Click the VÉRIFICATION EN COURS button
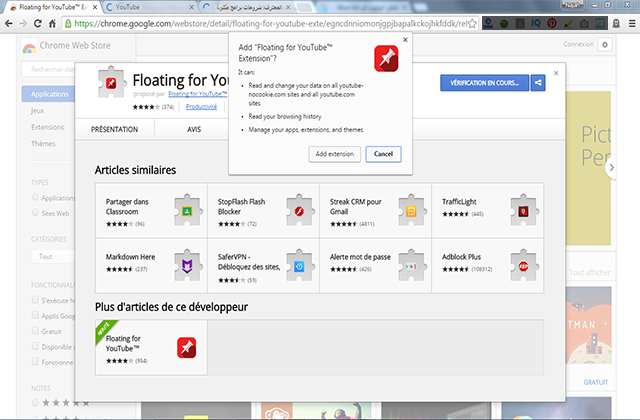This screenshot has width=640, height=420. [x=484, y=83]
